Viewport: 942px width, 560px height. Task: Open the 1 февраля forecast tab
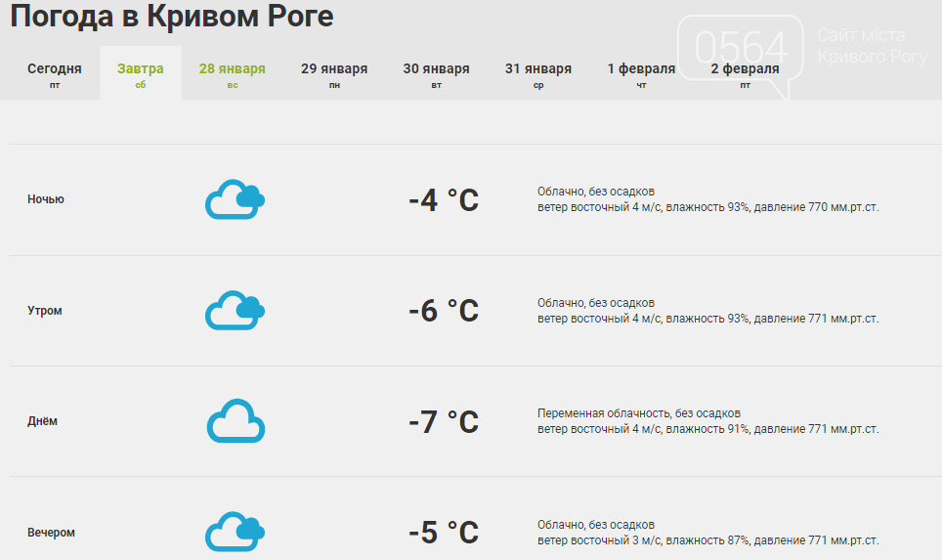(641, 74)
